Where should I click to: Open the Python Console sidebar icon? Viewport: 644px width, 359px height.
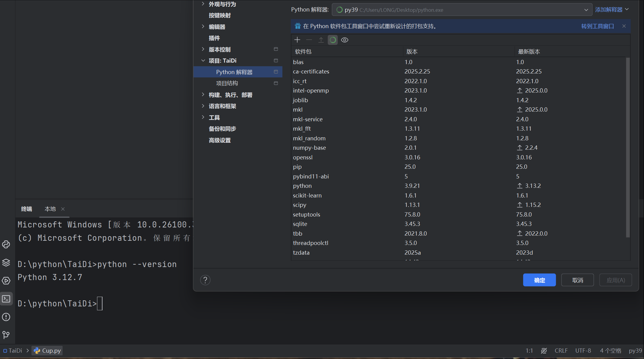click(6, 244)
